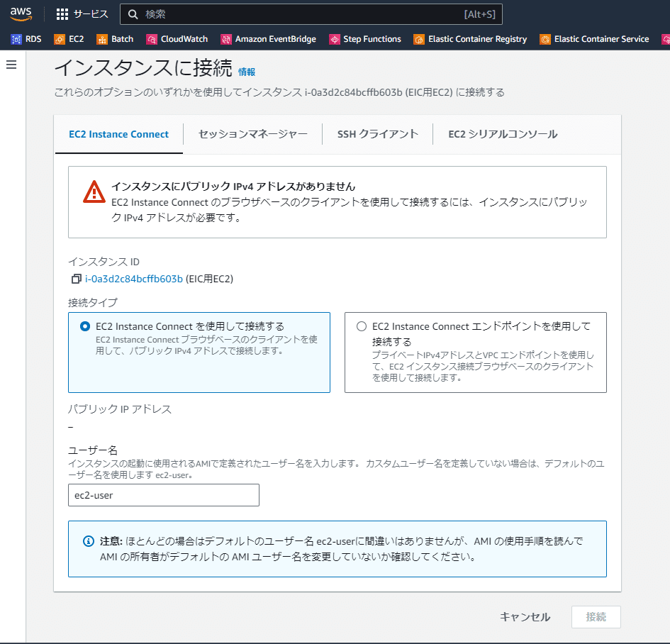The image size is (670, 644).
Task: Switch to SSH クライアント tab
Action: coord(378,134)
